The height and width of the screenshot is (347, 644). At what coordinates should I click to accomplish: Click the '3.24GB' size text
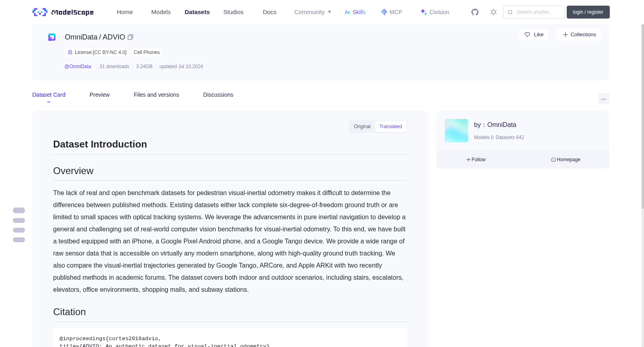[144, 66]
